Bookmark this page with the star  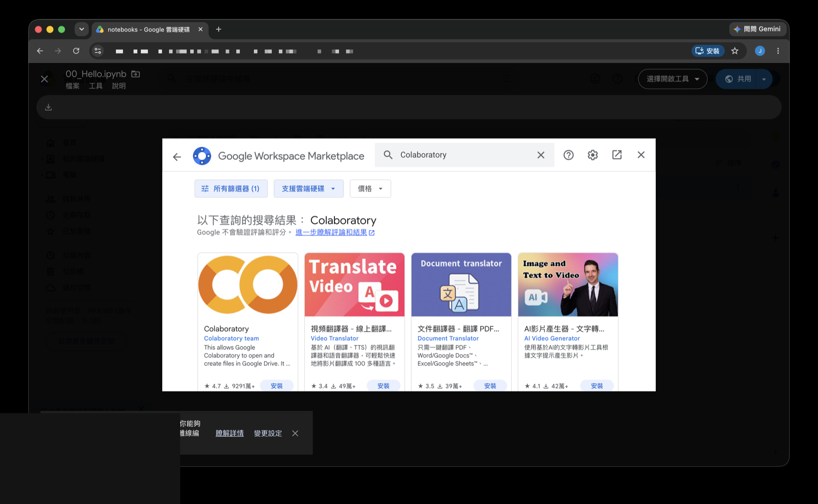[735, 51]
